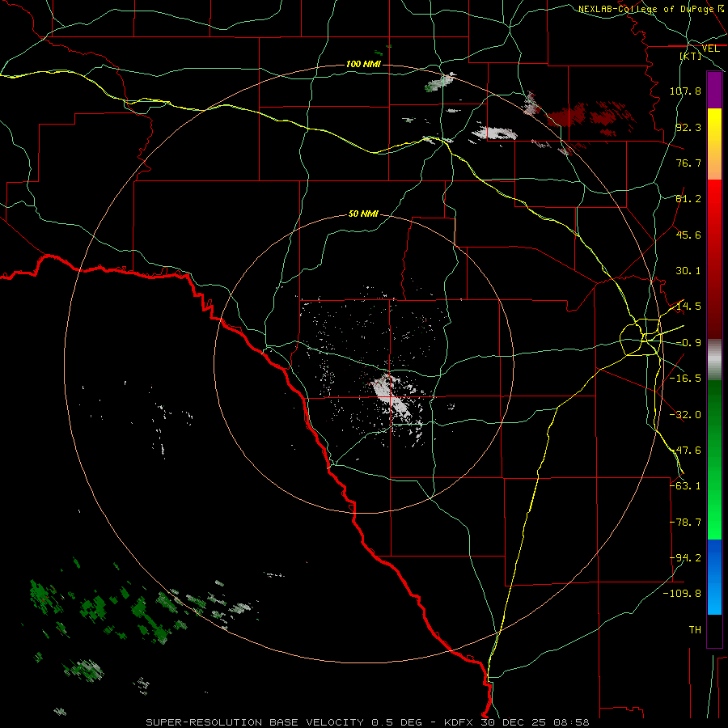Click the TH label in the legend
Screen dimensions: 728x728
695,630
